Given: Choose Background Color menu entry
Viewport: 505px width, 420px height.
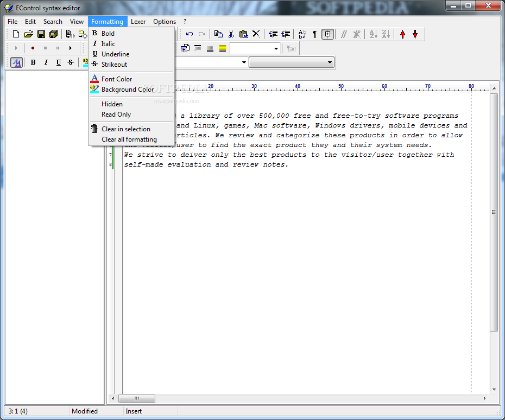Looking at the screenshot, I should click(131, 90).
